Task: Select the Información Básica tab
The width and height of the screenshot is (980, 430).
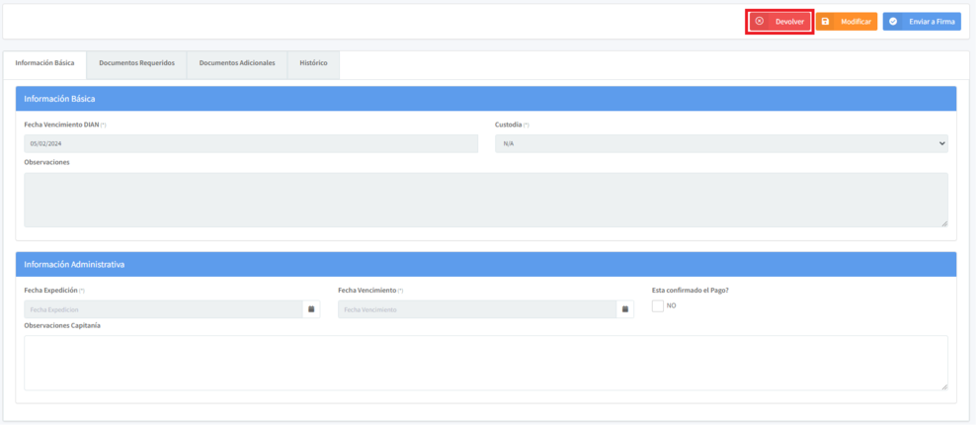Action: tap(44, 63)
